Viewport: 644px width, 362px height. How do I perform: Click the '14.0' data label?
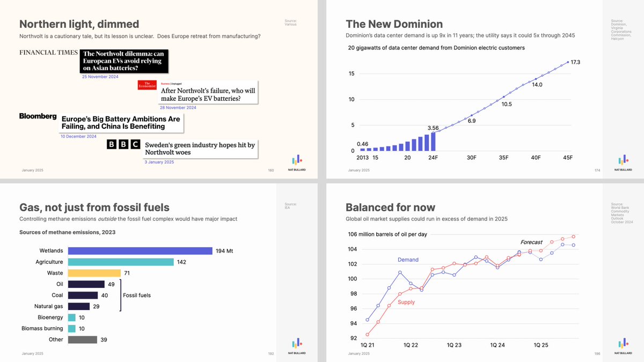537,85
